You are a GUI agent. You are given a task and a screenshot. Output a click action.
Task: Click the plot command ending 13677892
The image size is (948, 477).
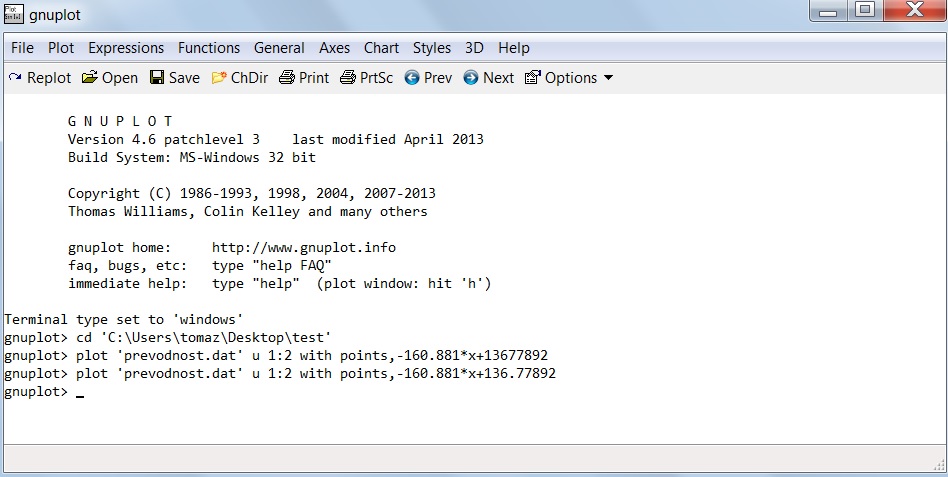tap(276, 355)
